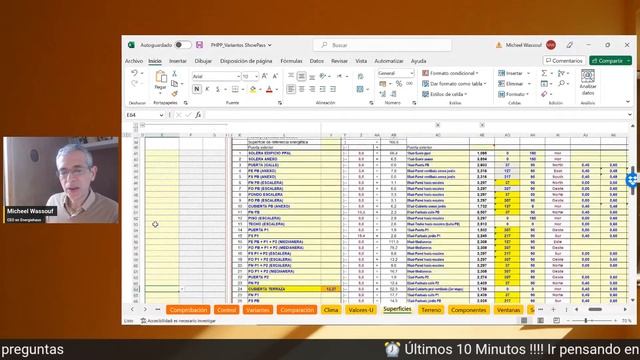This screenshot has width=640, height=360.
Task: Click the Eliminar cells button
Action: point(514,83)
